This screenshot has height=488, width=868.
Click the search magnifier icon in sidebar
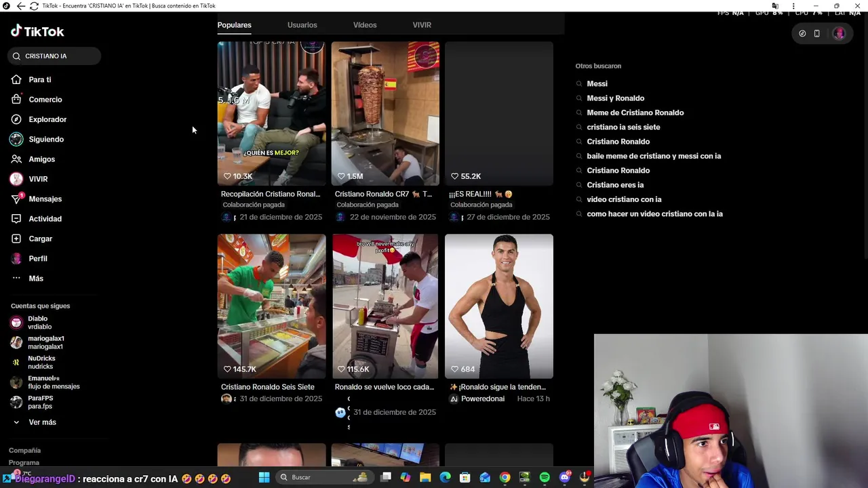point(16,56)
